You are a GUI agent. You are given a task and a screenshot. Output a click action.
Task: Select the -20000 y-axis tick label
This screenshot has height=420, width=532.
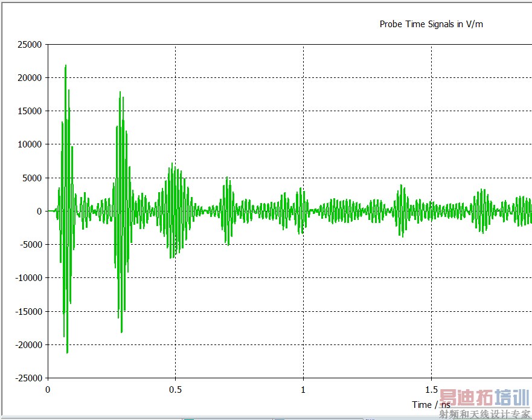[28, 344]
